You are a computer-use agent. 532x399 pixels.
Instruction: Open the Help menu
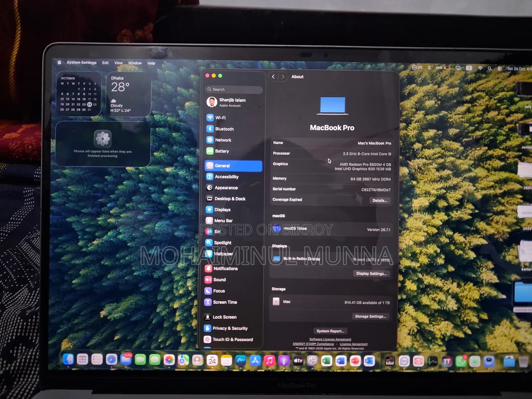pos(151,63)
